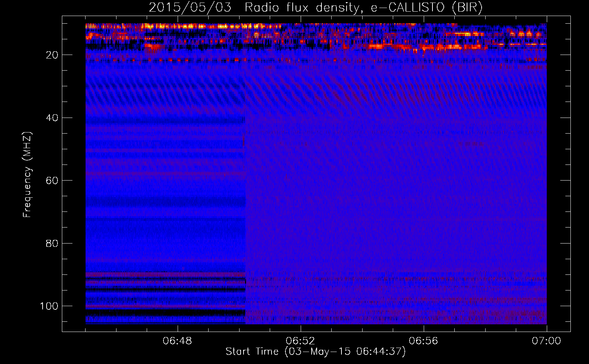Viewport: 589px width, 364px height.
Task: Click the 07:00 time axis label
Action: (546, 341)
